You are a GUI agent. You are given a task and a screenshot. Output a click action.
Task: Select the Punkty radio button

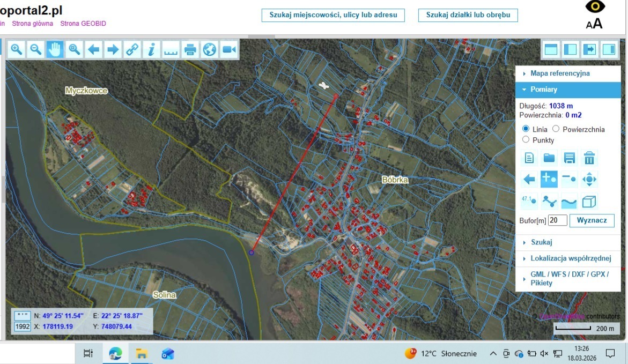(526, 140)
